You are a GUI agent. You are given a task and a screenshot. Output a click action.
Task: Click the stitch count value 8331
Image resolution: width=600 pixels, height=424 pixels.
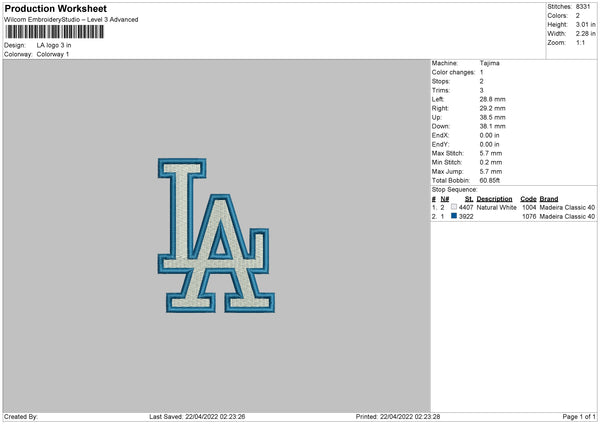(583, 7)
